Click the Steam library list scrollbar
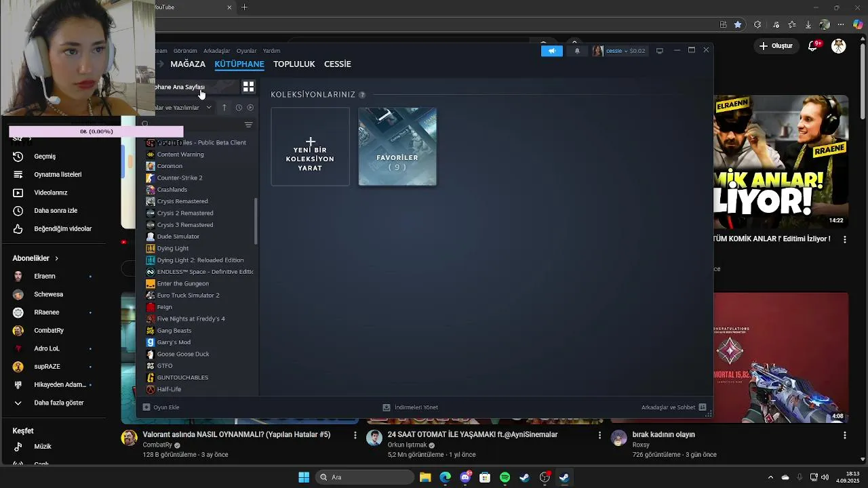 (x=256, y=222)
